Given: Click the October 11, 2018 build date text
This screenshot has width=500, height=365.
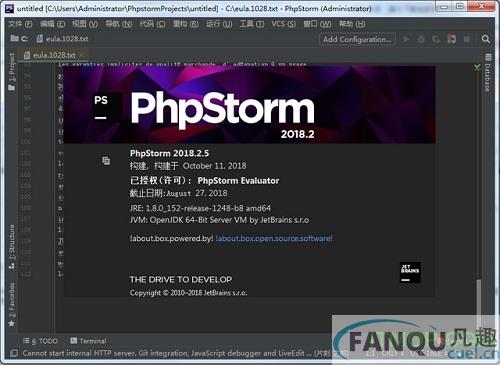Looking at the screenshot, I should 215,166.
